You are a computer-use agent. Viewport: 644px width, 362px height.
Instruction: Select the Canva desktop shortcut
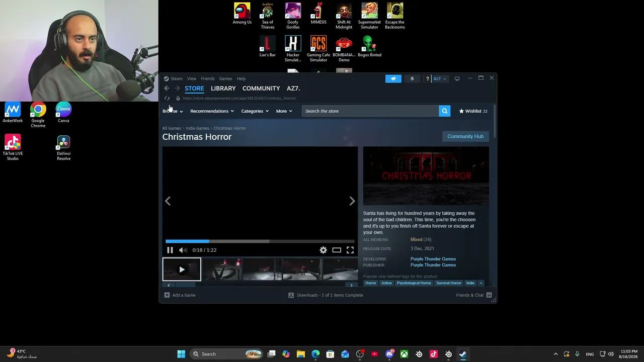point(63,113)
